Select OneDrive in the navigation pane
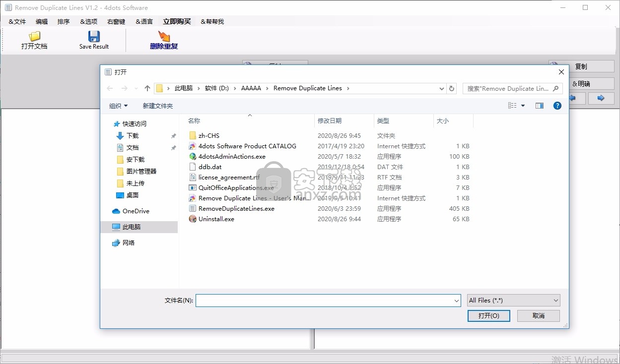Screen dimensions: 620x364 point(136,211)
